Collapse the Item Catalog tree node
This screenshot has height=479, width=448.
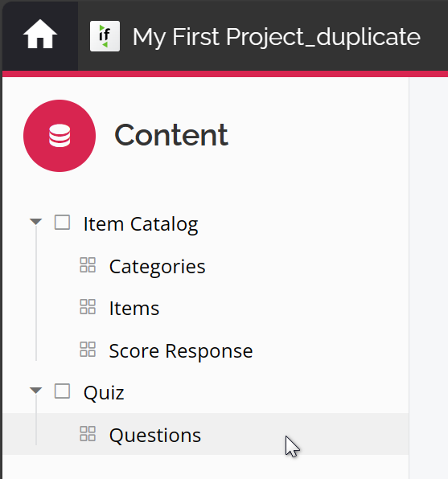35,222
